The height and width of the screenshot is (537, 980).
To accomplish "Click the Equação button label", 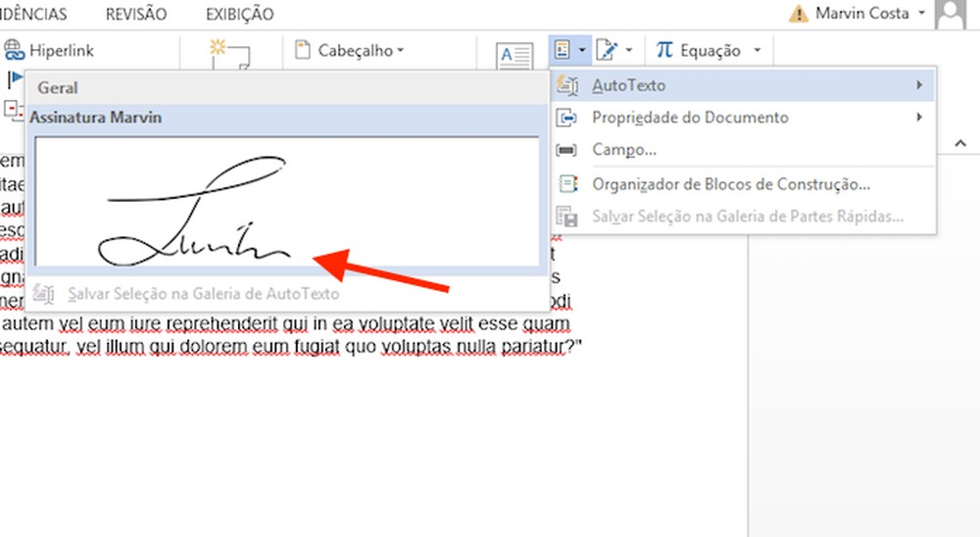I will (x=710, y=51).
